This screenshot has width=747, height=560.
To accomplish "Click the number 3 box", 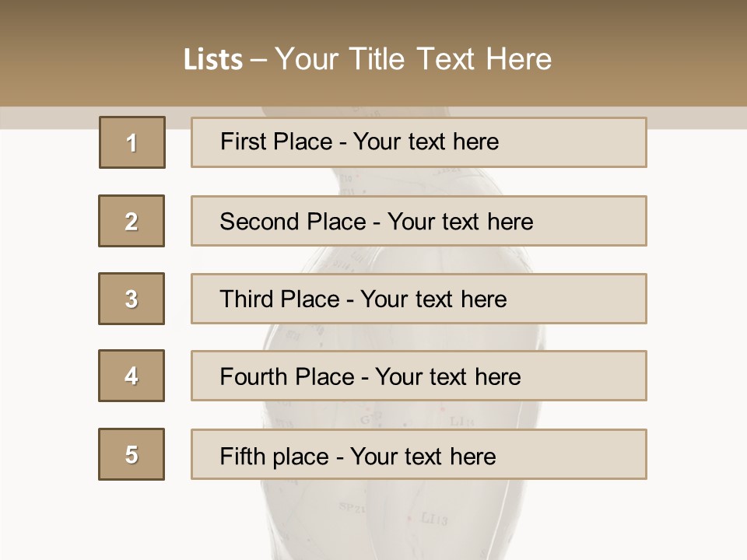I will coord(132,299).
